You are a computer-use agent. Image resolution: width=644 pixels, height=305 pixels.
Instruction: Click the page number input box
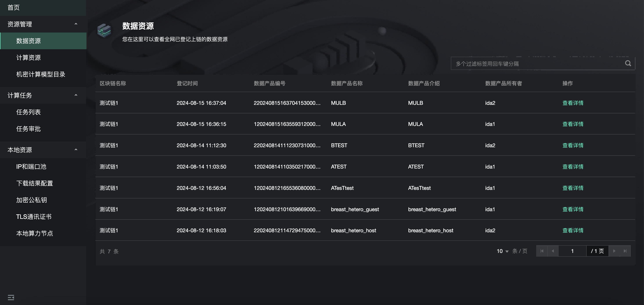click(572, 251)
